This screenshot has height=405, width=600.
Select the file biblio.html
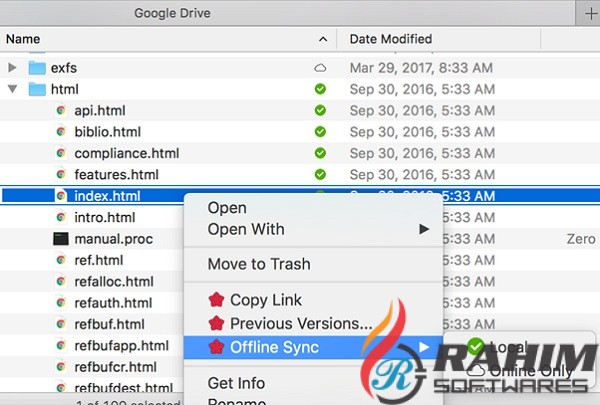point(108,132)
